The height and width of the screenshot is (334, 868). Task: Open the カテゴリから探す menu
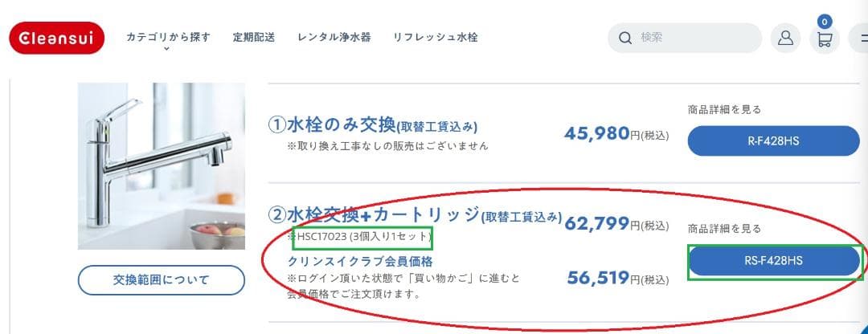168,37
